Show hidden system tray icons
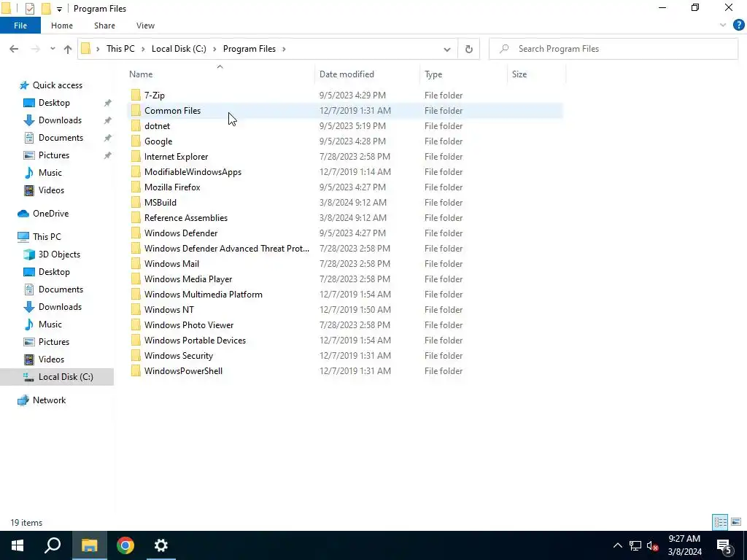The height and width of the screenshot is (560, 747). 617,545
